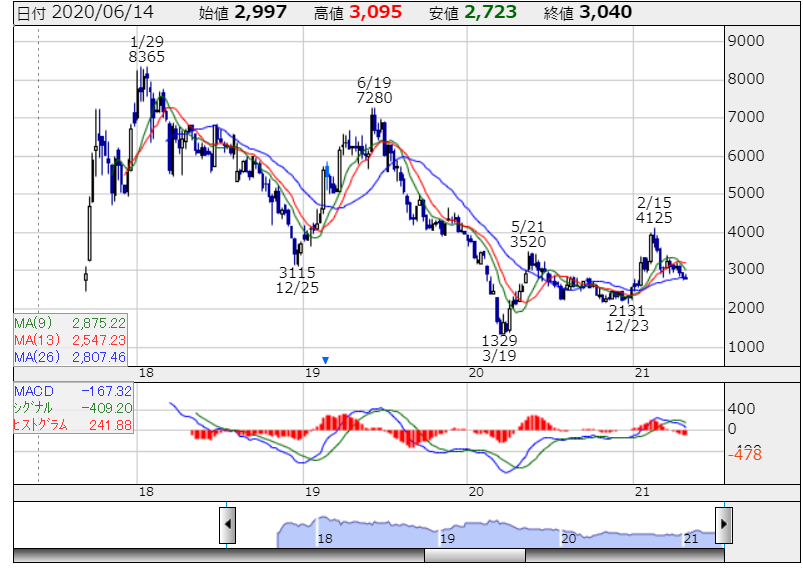This screenshot has width=803, height=568.
Task: Click the MACD legend label
Action: 34,391
